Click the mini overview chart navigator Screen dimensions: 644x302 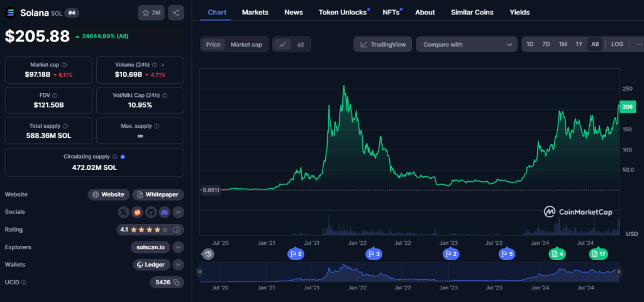tap(409, 272)
